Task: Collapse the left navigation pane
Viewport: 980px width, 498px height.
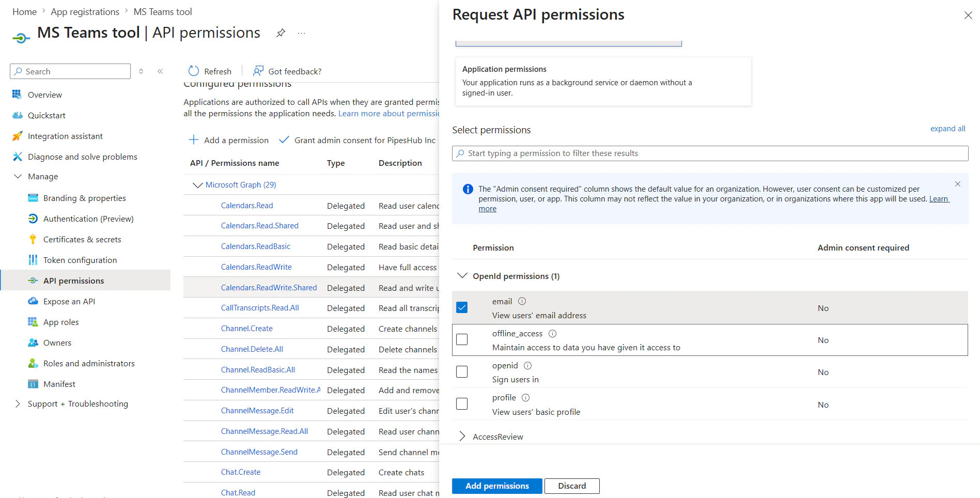Action: click(160, 71)
